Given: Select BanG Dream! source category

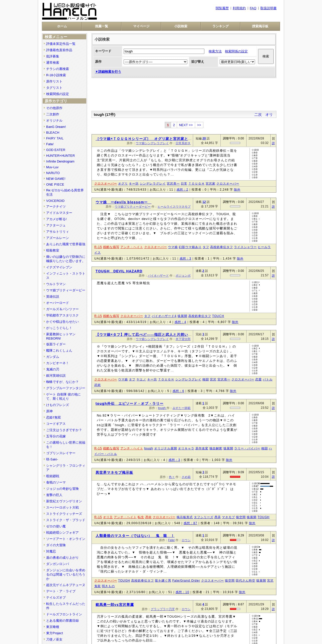Looking at the screenshot, I should 56,127.
